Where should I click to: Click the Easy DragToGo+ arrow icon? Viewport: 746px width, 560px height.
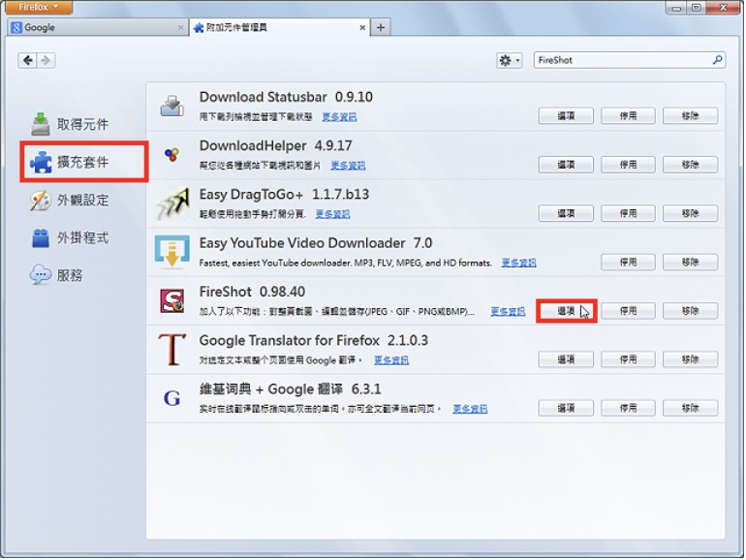click(171, 203)
